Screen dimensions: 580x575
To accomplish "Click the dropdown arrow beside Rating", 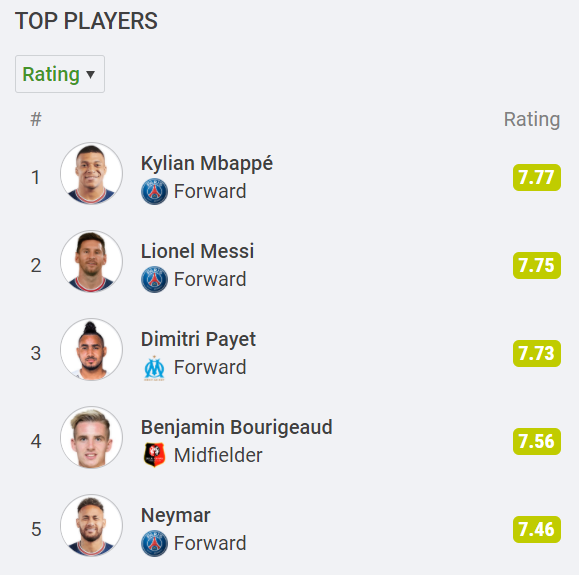I will [90, 75].
